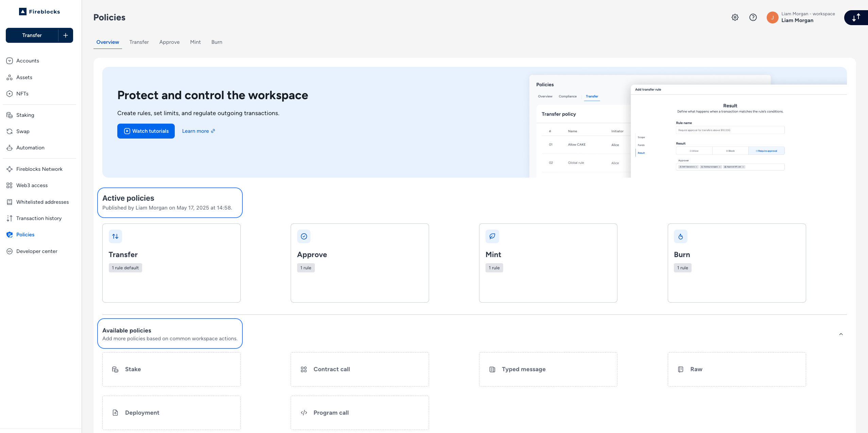Open the Approve policy card title
Viewport: 868px width, 433px height.
pyautogui.click(x=312, y=255)
